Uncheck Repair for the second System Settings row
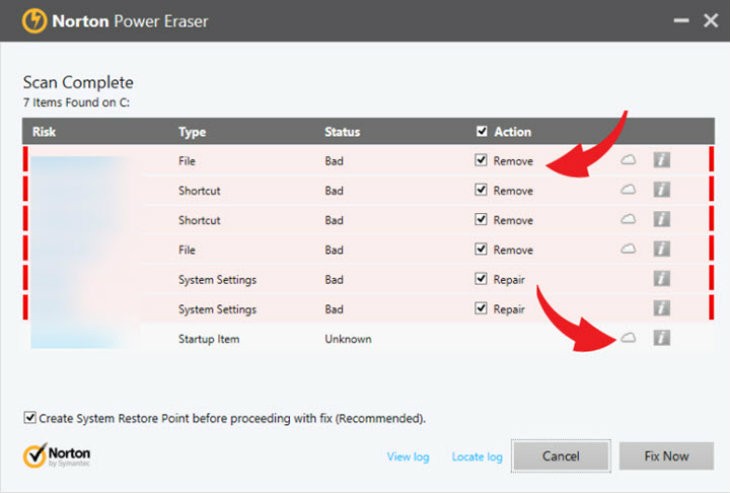730x493 pixels. click(x=481, y=308)
